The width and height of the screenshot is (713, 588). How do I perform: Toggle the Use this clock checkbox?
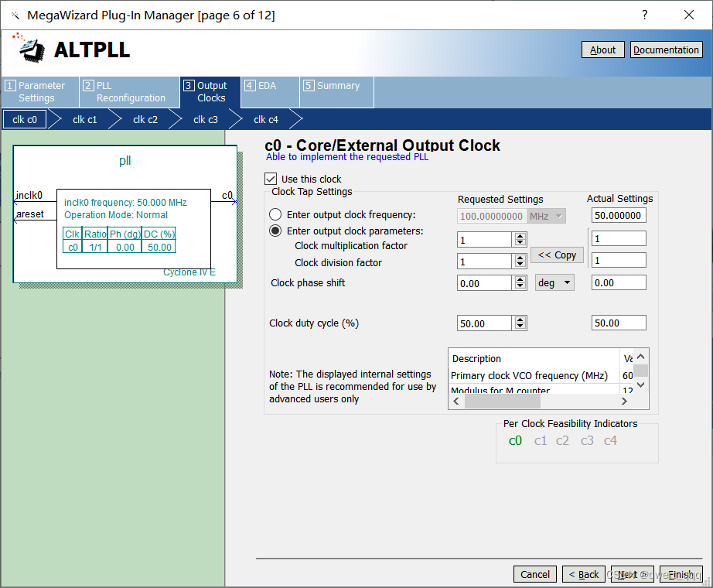pos(271,179)
